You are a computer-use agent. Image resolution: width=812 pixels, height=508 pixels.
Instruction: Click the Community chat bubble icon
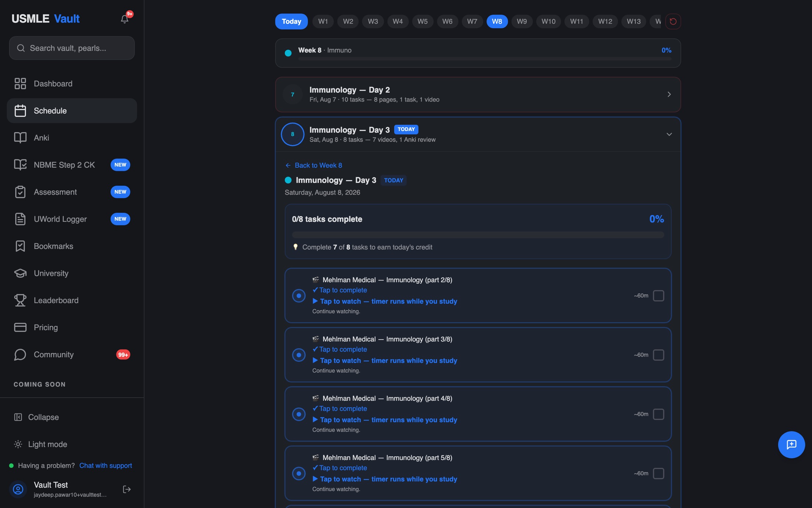pos(20,354)
